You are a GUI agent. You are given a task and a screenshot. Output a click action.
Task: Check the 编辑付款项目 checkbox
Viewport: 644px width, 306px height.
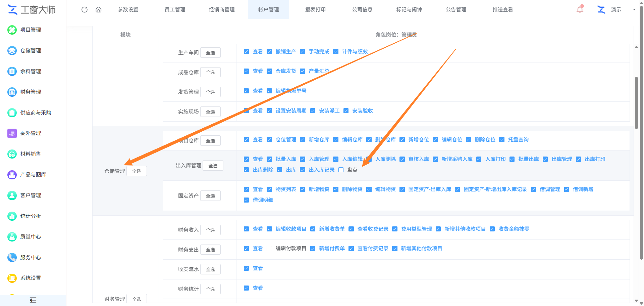[269, 249]
